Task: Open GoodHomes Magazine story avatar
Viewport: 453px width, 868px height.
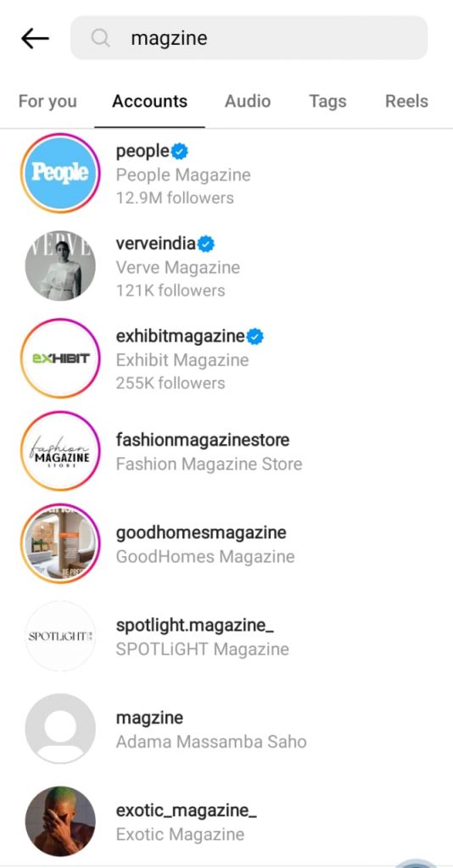Action: pyautogui.click(x=60, y=543)
